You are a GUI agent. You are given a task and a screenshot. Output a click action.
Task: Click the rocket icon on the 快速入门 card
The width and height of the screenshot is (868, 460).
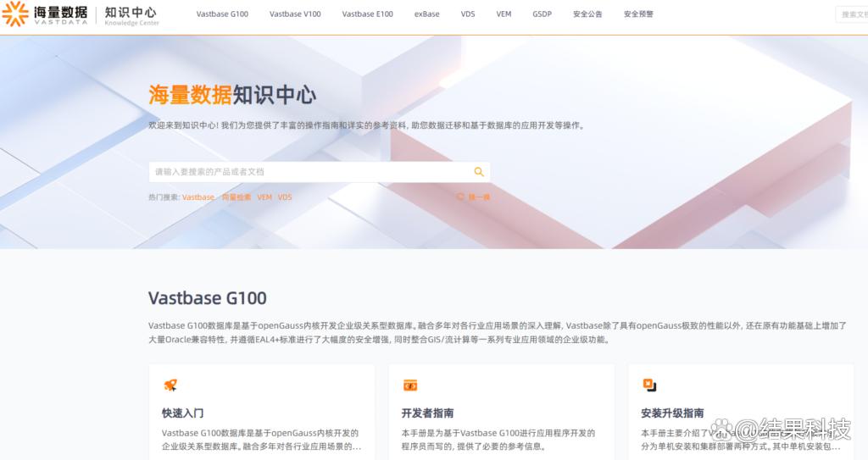[x=170, y=385]
